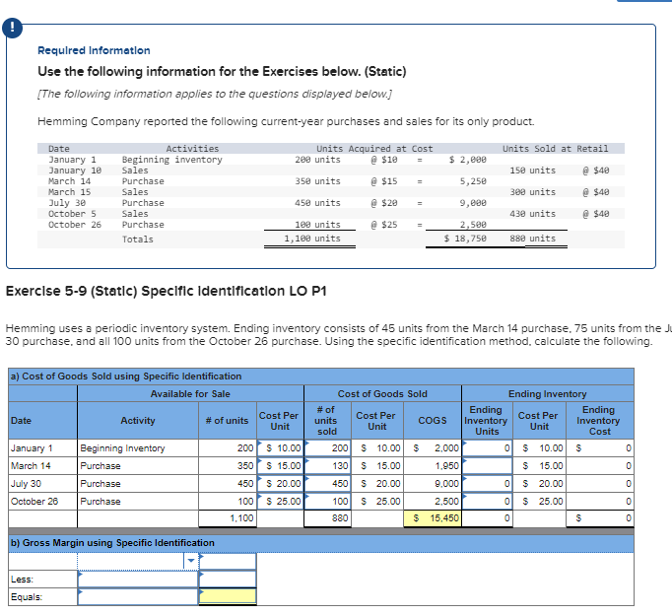
Task: Click October 26 ending inventory units field
Action: click(488, 501)
